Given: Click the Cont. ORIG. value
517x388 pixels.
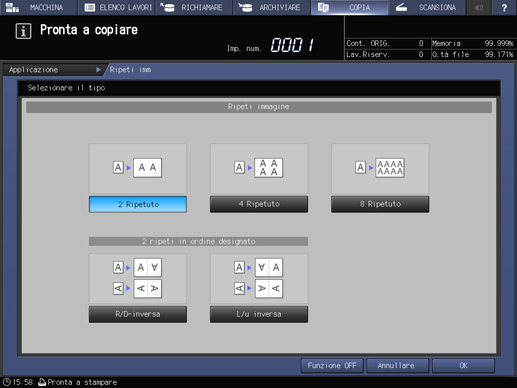Looking at the screenshot, I should 421,43.
